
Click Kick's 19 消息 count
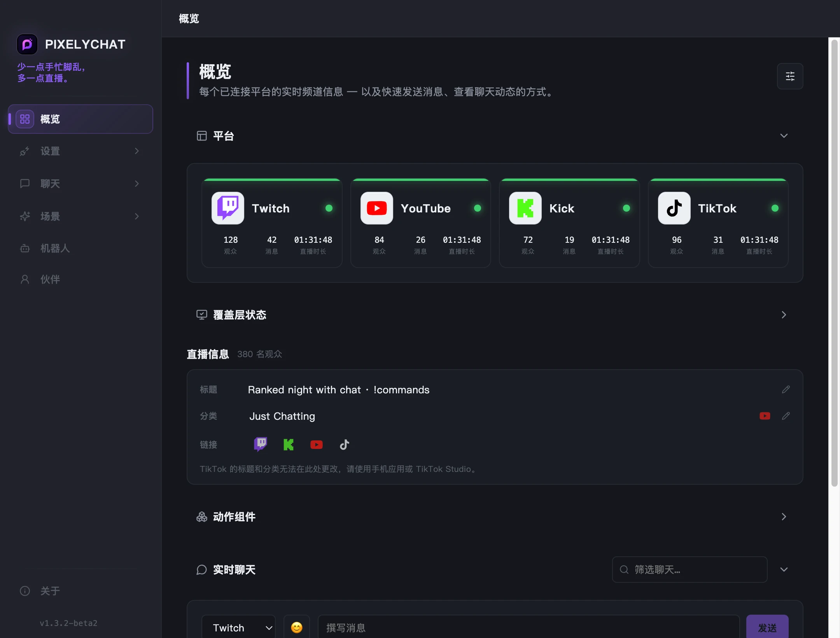569,245
